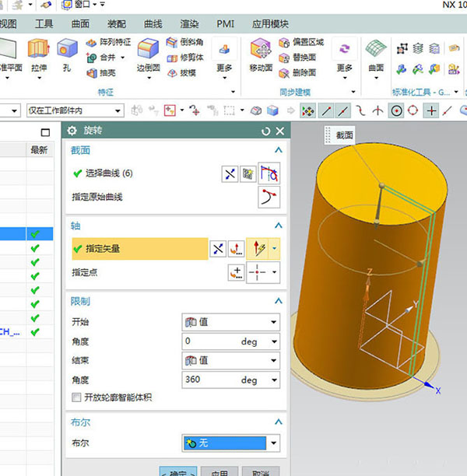Click the Unite (合并) tool icon
Image resolution: width=467 pixels, height=476 pixels.
pyautogui.click(x=91, y=58)
